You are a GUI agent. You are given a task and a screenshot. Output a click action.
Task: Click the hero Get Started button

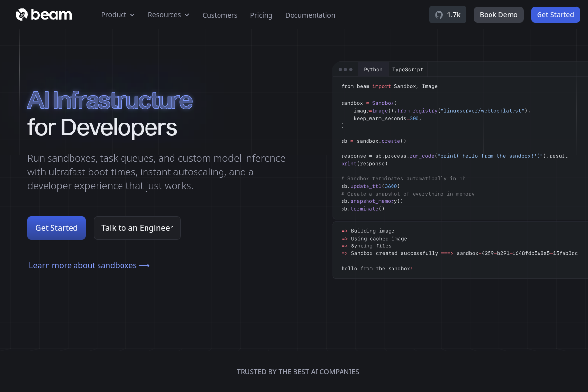click(x=56, y=228)
